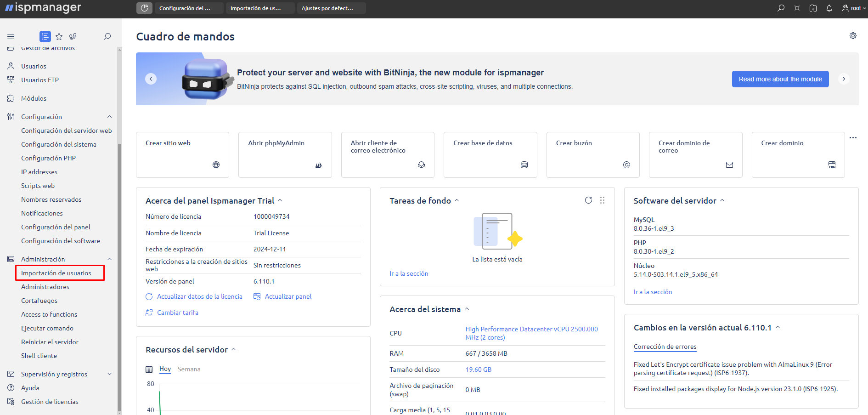Open Gestión de licencias in sidebar

(x=50, y=402)
